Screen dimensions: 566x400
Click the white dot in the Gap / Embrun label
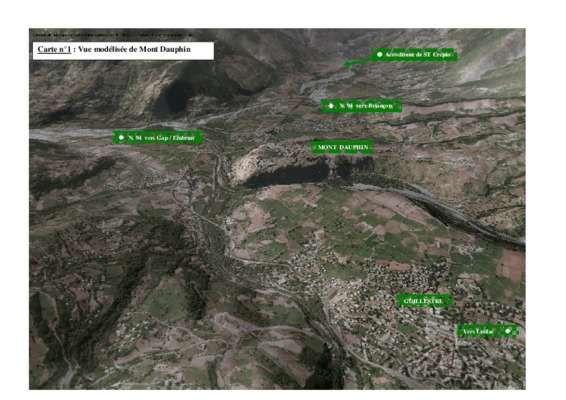[x=121, y=138]
